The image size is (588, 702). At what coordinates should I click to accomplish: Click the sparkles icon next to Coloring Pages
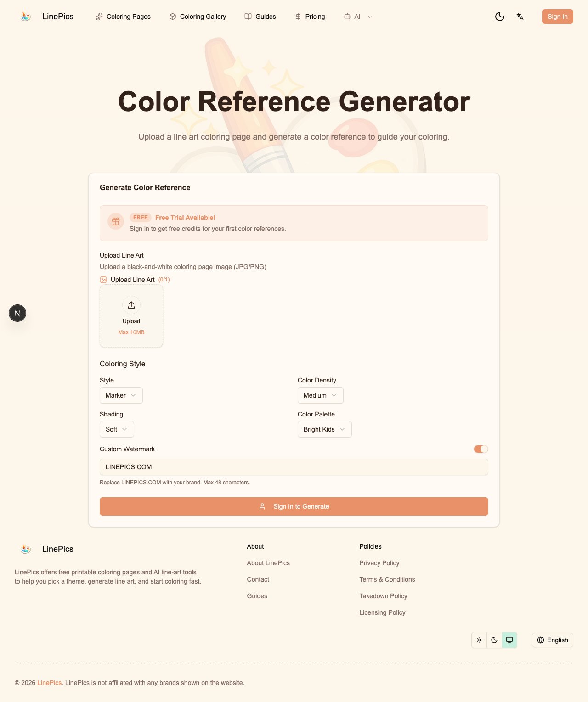(x=99, y=17)
